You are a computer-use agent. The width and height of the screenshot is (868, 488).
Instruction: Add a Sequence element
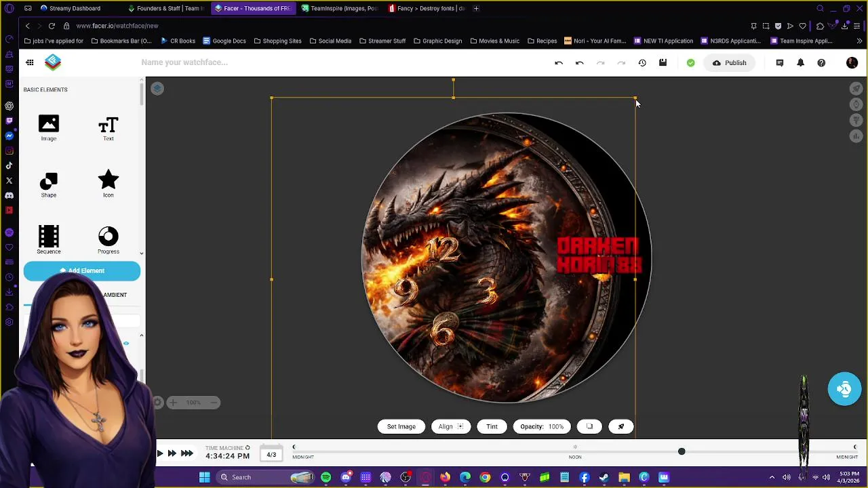click(x=48, y=240)
